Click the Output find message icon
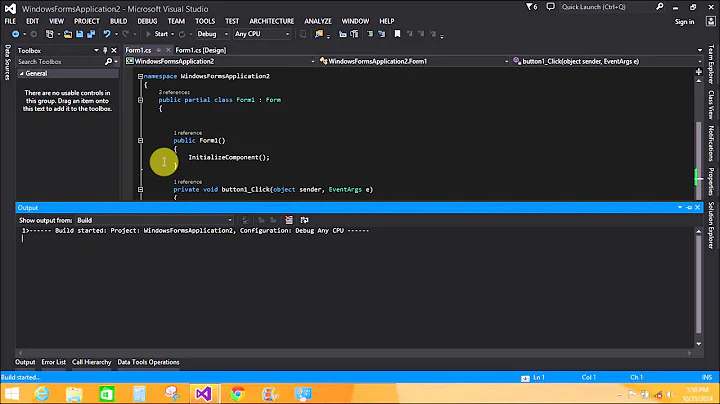Image resolution: width=720 pixels, height=404 pixels. [246, 220]
